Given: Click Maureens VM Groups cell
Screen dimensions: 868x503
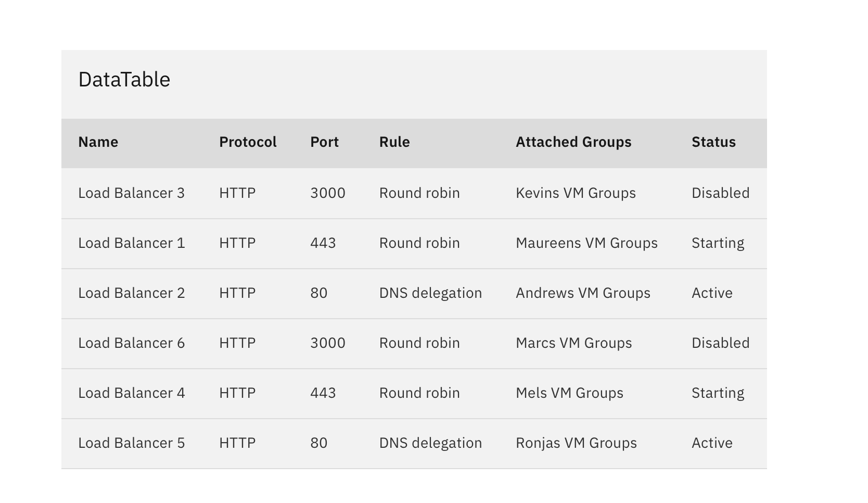Looking at the screenshot, I should [x=586, y=243].
